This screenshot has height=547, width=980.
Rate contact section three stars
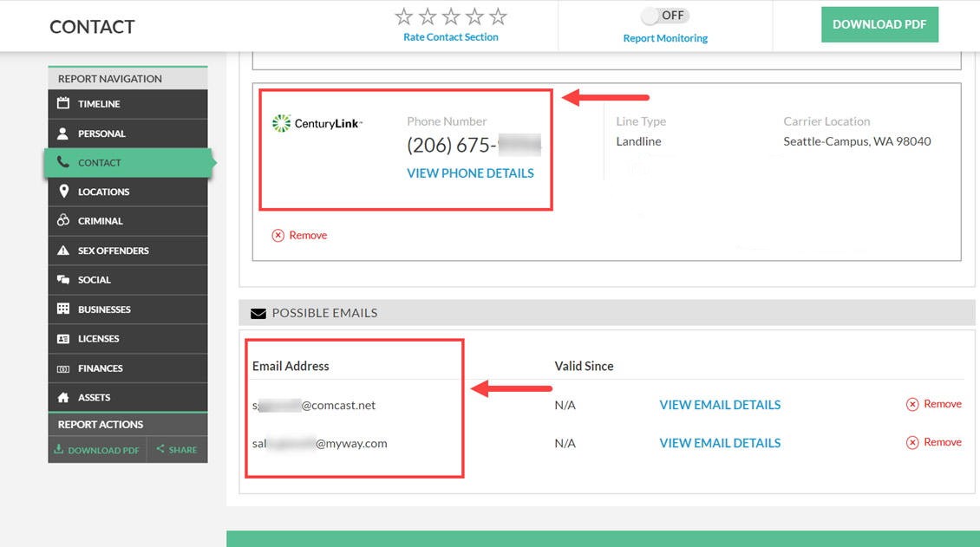(451, 16)
